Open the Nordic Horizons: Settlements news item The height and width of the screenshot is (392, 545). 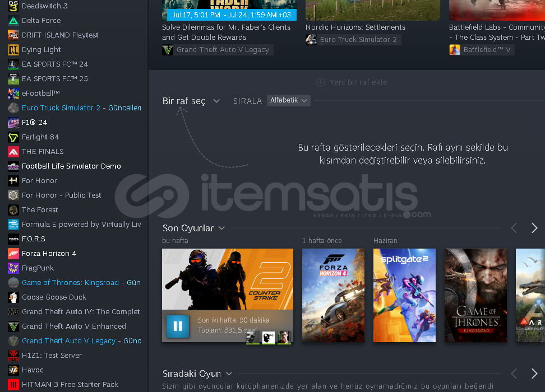(x=355, y=27)
